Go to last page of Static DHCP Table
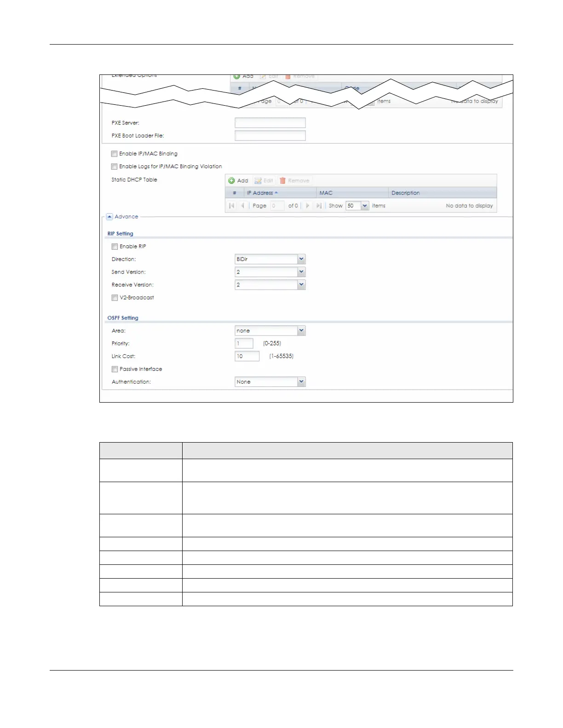Viewport: 563px width, 728px height. coord(319,206)
